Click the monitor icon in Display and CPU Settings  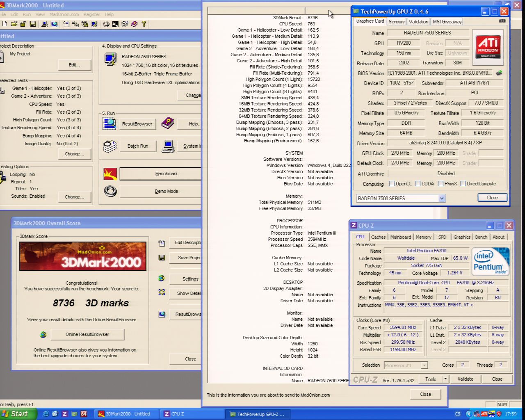(110, 59)
